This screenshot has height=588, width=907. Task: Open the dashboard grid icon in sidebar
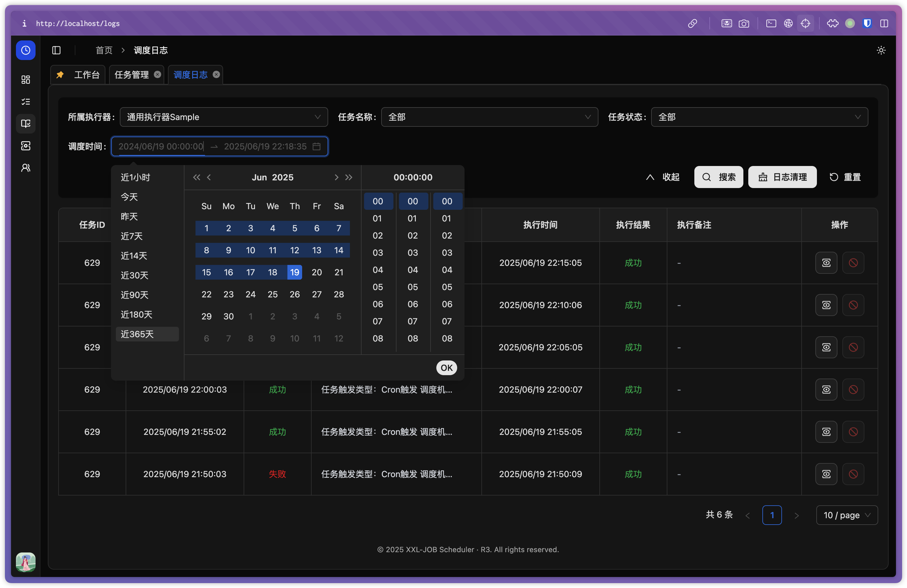point(25,80)
